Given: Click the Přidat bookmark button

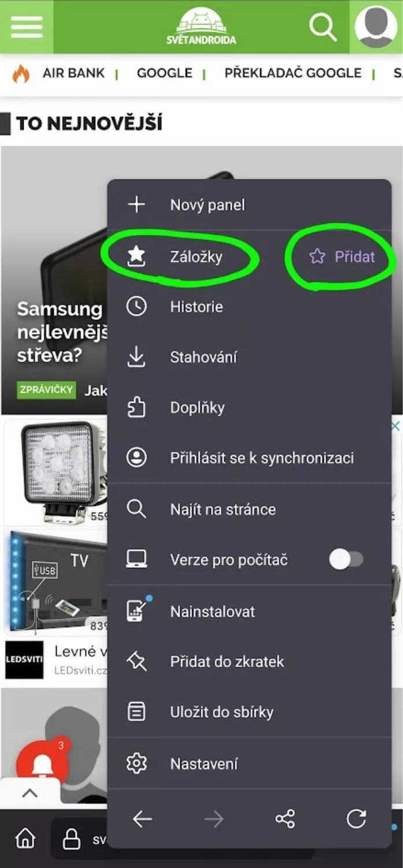Looking at the screenshot, I should click(342, 256).
